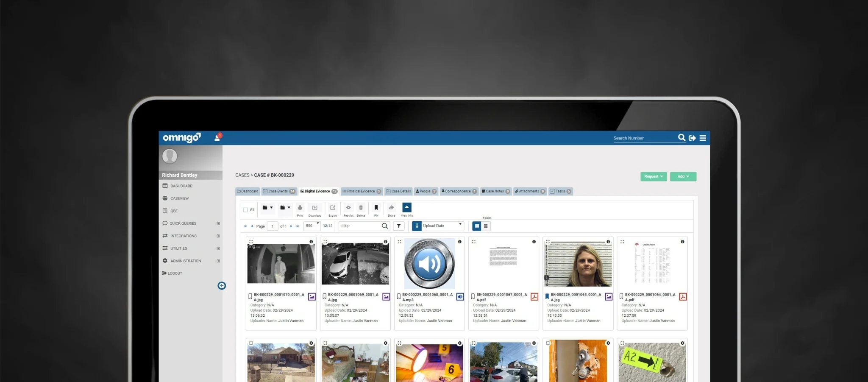Expand Quick Queries in sidebar
868x382 pixels.
218,223
